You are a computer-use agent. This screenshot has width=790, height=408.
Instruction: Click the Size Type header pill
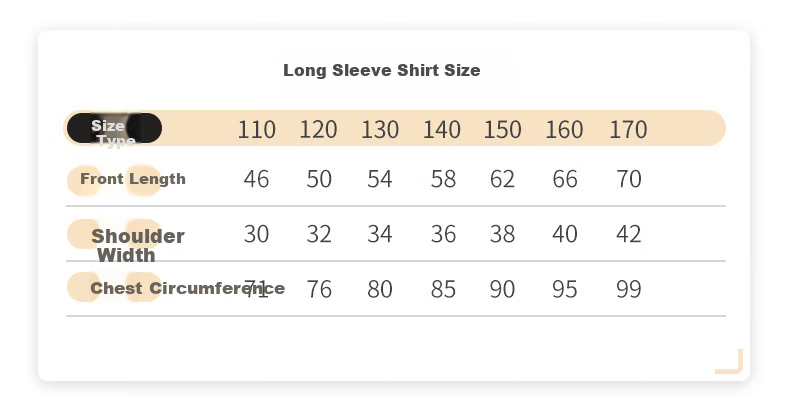(x=114, y=128)
